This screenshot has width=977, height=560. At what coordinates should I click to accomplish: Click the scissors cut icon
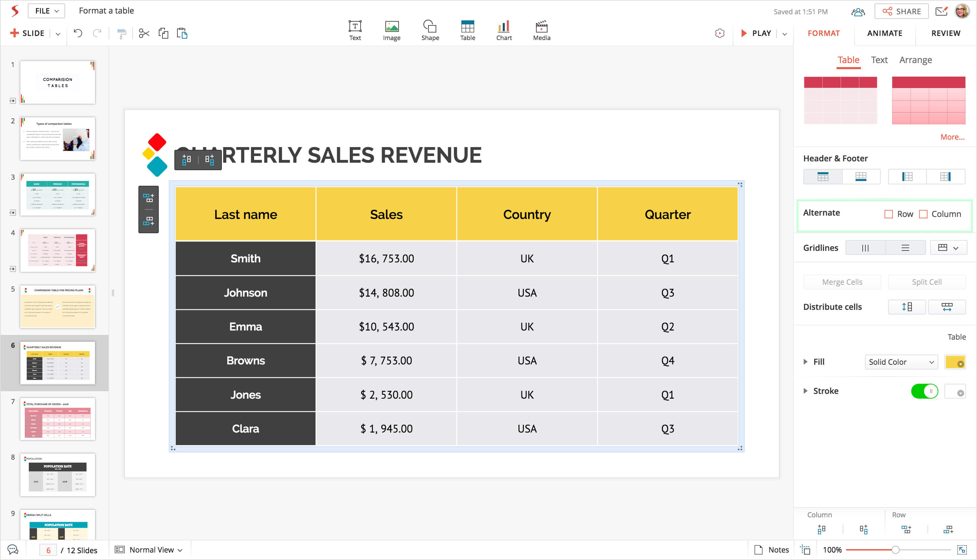(x=144, y=34)
